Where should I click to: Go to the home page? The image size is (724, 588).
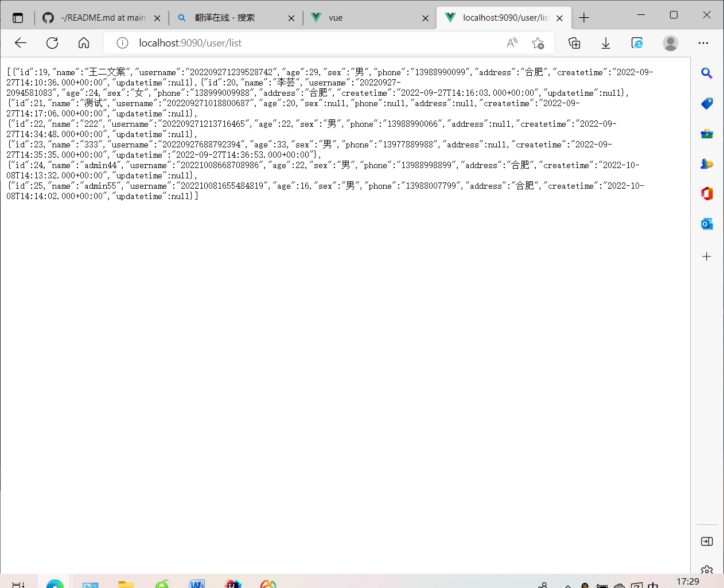tap(84, 43)
